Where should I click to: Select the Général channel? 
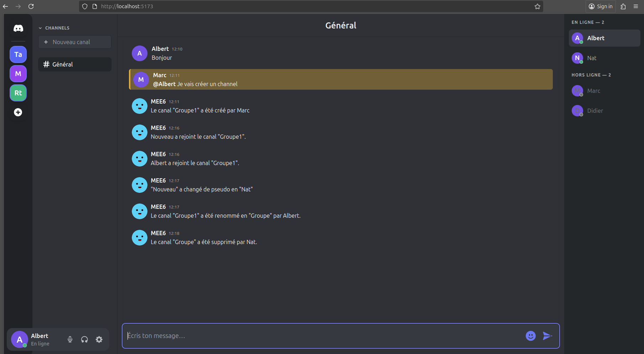pyautogui.click(x=75, y=64)
